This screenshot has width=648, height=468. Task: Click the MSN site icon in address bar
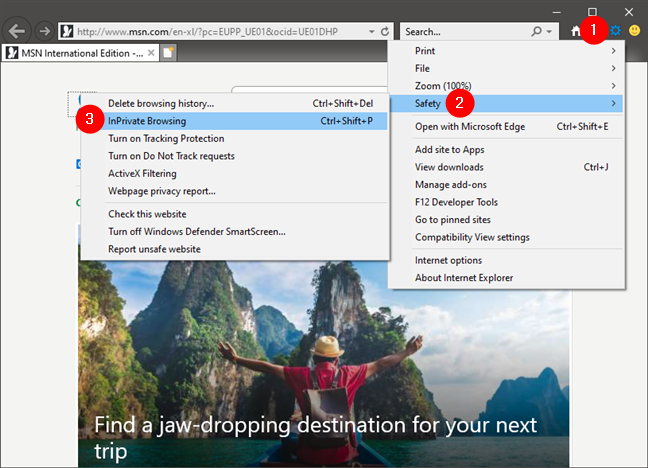click(x=67, y=31)
